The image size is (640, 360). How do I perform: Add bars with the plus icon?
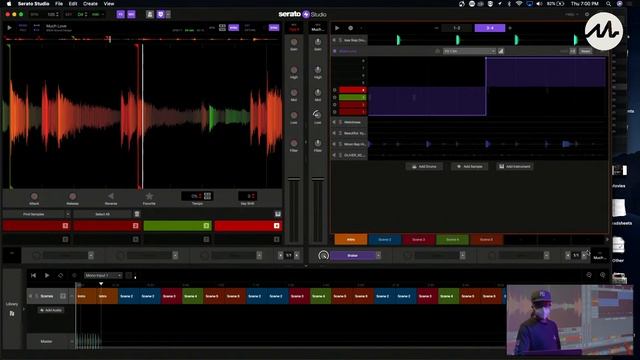[x=510, y=28]
